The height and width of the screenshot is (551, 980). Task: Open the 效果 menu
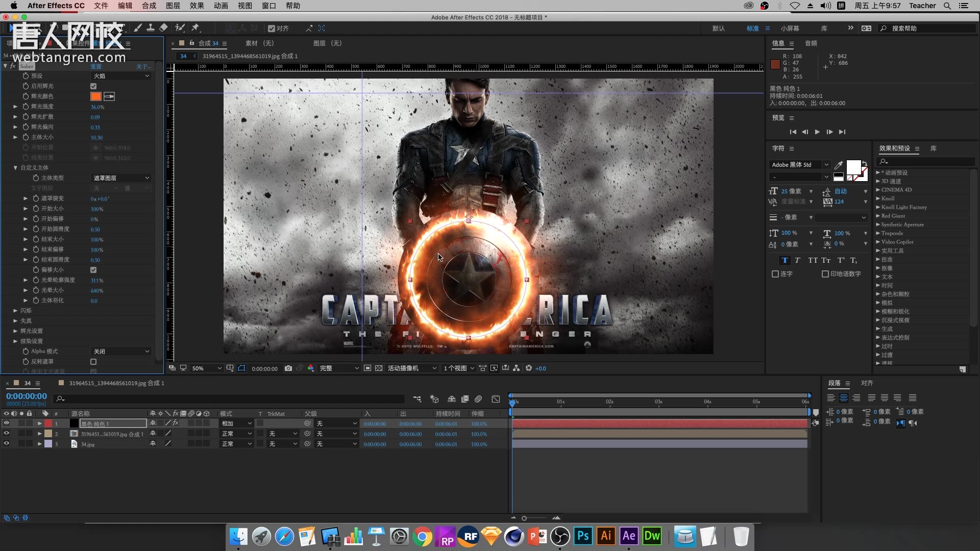[197, 6]
